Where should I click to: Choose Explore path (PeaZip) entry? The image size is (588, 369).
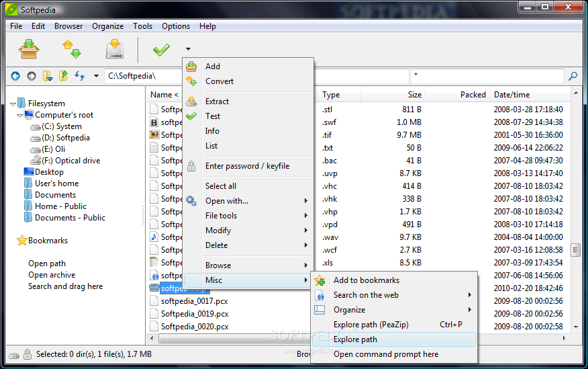[394, 325]
